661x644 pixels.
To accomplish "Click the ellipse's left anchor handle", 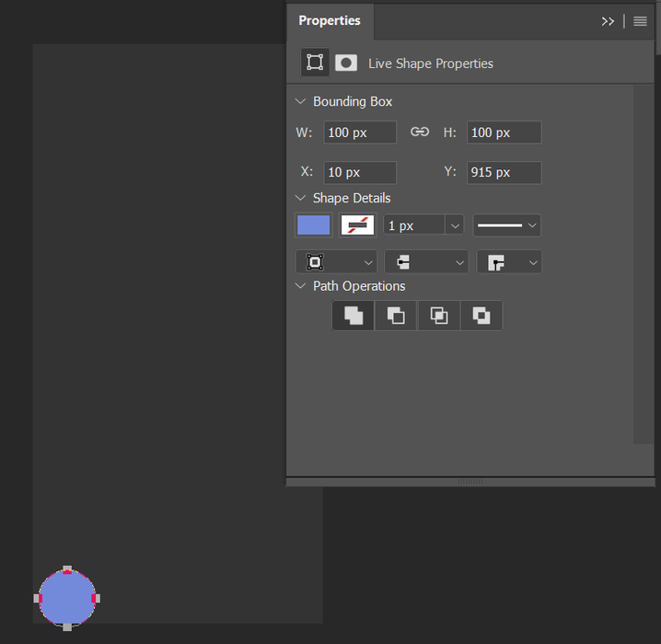I will pos(38,599).
